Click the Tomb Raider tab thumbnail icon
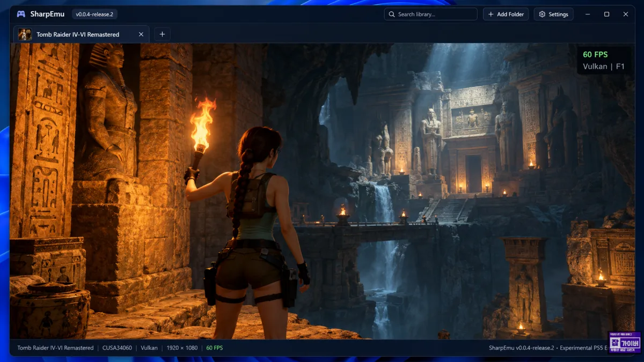This screenshot has height=362, width=644. point(25,34)
